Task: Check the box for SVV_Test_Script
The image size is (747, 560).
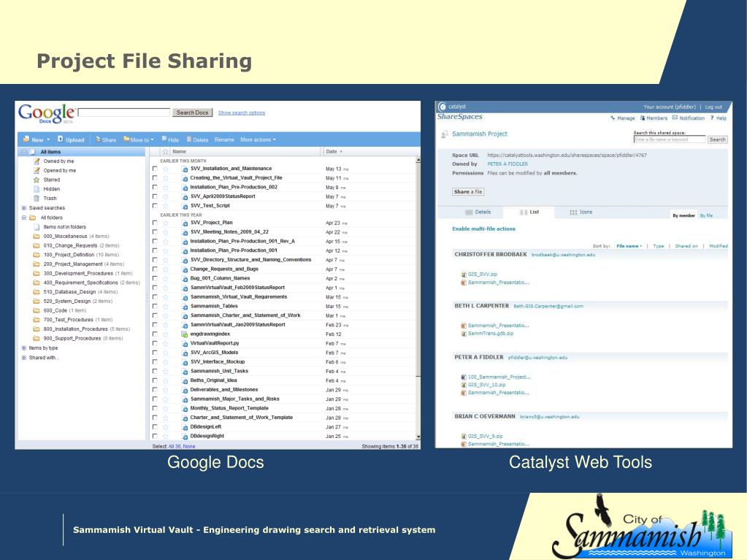Action: [155, 206]
